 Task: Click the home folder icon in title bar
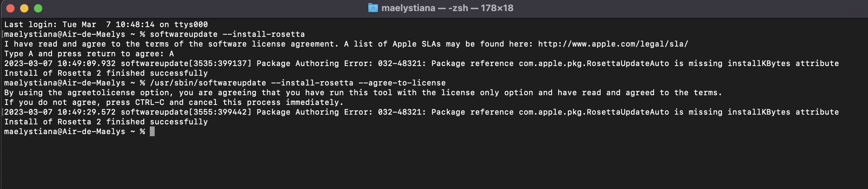(373, 8)
